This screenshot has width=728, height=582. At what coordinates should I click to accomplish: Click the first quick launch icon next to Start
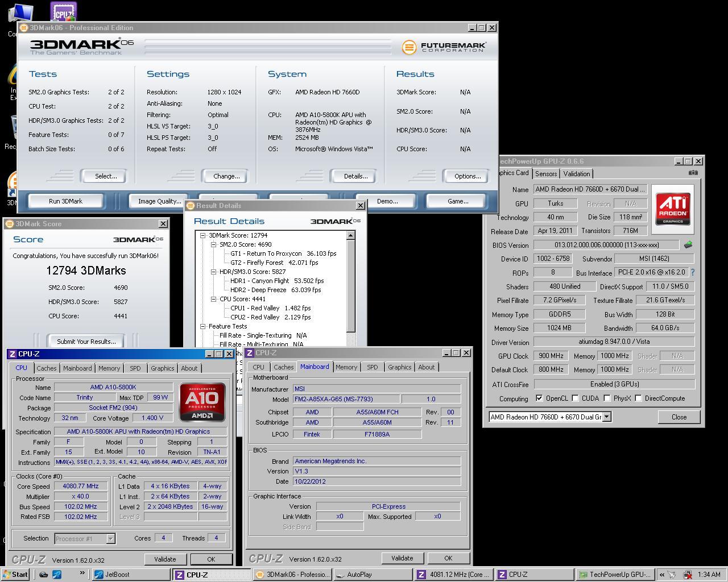click(43, 575)
